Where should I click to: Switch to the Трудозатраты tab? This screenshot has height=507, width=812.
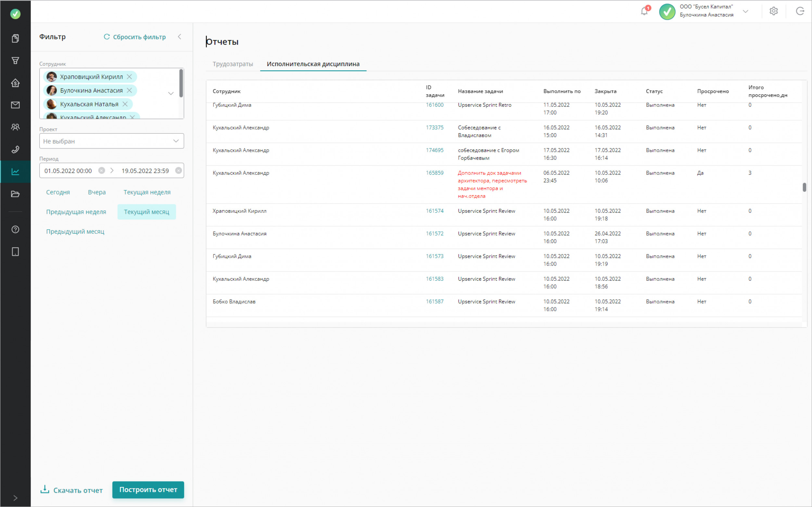coord(233,64)
